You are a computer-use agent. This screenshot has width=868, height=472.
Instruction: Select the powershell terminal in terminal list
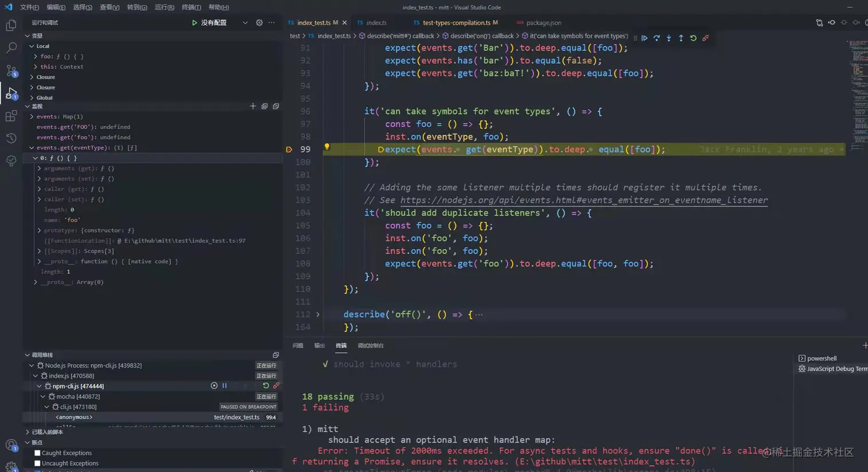(821, 358)
